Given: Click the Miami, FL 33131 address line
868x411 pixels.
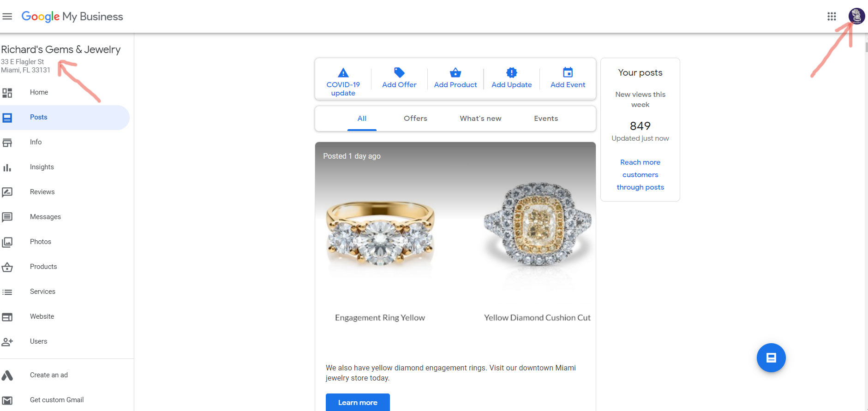Looking at the screenshot, I should (x=25, y=70).
